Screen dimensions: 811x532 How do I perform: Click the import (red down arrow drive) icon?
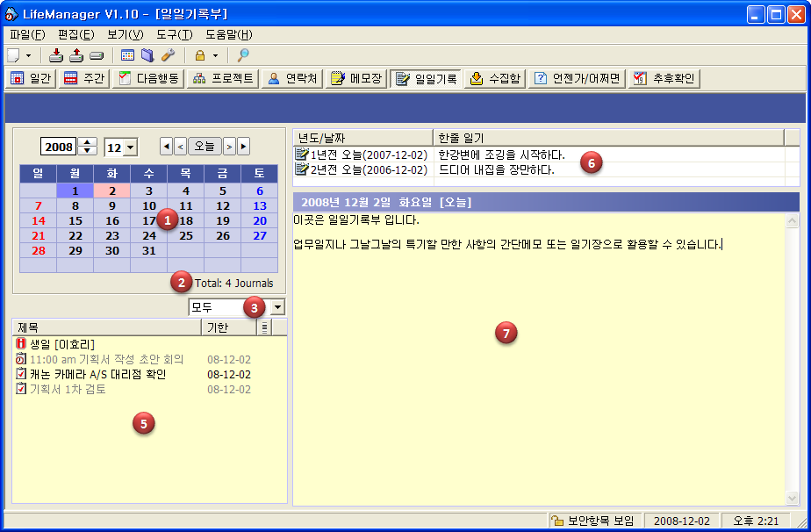56,55
